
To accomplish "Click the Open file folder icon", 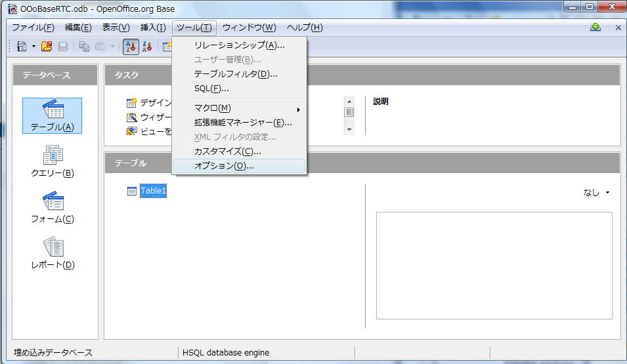I will click(x=47, y=47).
